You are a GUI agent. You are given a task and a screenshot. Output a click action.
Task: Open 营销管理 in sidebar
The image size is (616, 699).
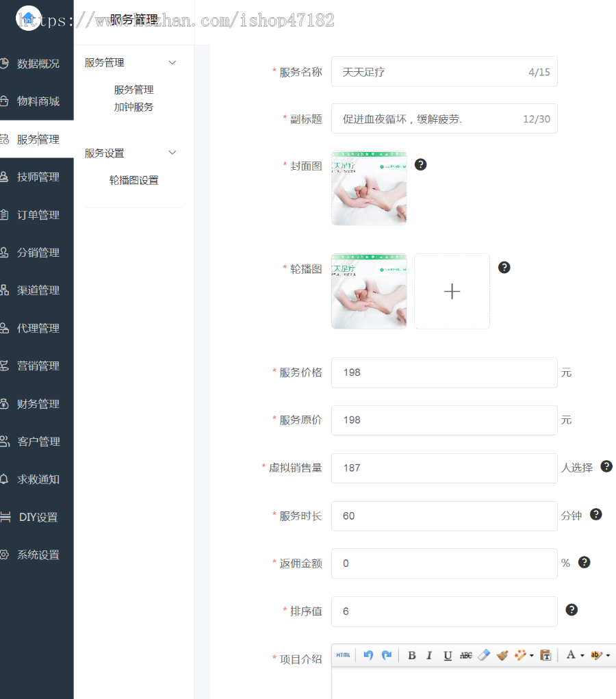[36, 366]
